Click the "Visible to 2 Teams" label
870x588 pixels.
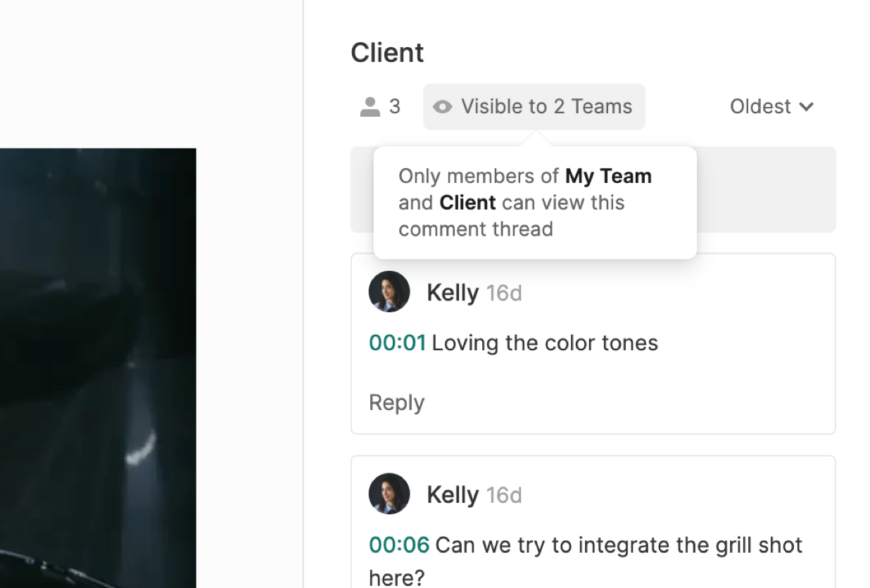546,107
